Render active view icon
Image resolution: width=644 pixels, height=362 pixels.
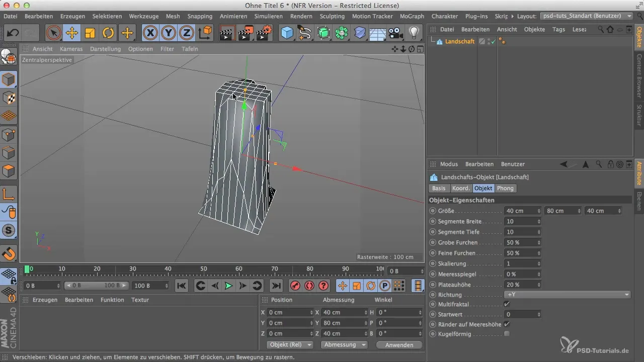[x=227, y=33]
